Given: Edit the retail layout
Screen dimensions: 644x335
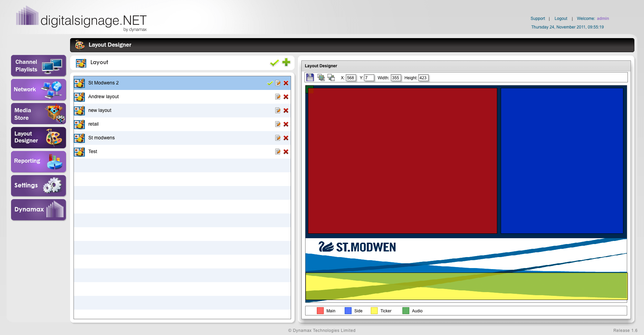Looking at the screenshot, I should [278, 124].
